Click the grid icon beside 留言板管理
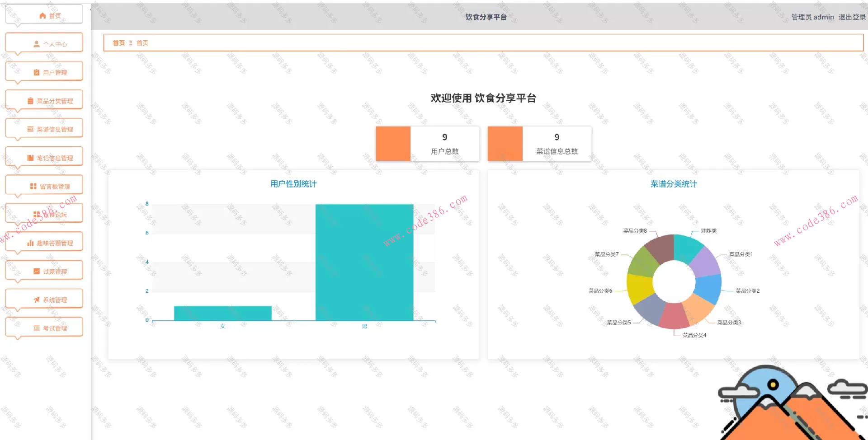868x440 pixels. [33, 186]
